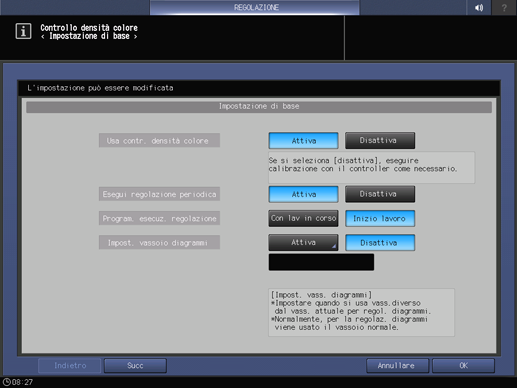Click the [Impost. vass. diagrammi] note text
This screenshot has height=388, width=517.
point(361,312)
